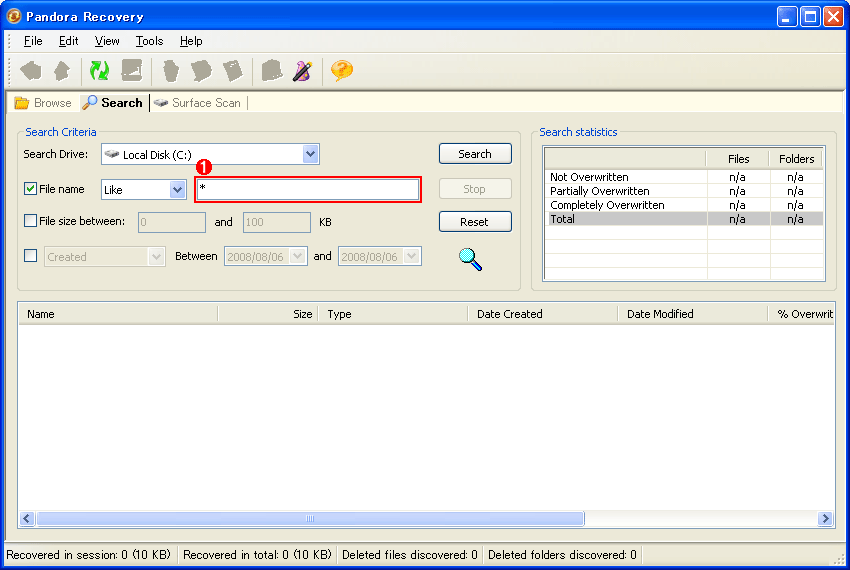This screenshot has width=850, height=570.
Task: Click the file name pattern input field
Action: pos(308,189)
